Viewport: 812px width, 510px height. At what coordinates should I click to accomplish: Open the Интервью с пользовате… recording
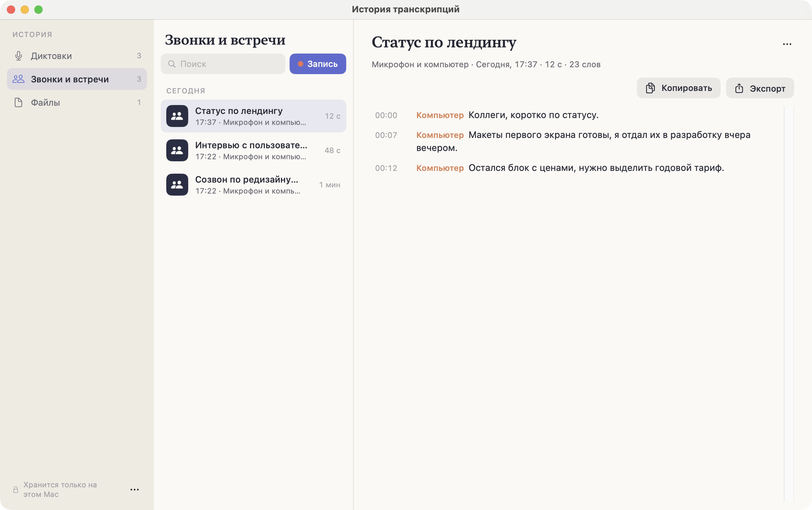pyautogui.click(x=253, y=150)
